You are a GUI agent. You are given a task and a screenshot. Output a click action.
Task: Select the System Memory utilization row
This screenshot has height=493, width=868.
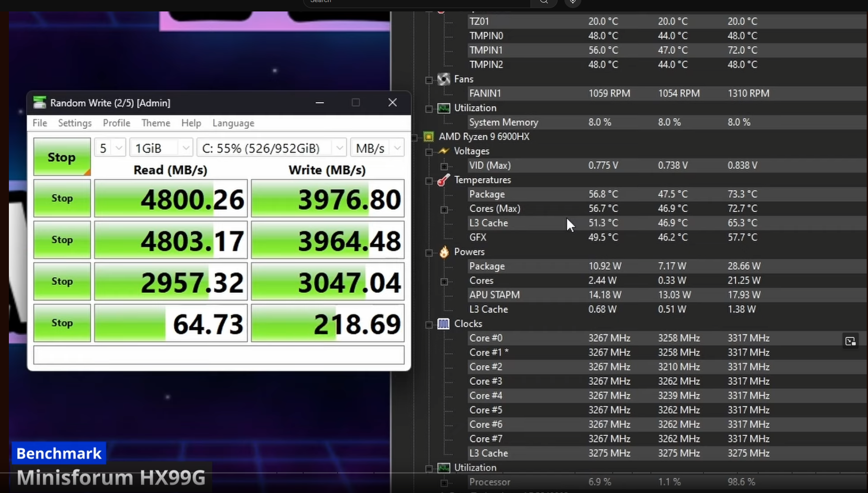tap(667, 122)
